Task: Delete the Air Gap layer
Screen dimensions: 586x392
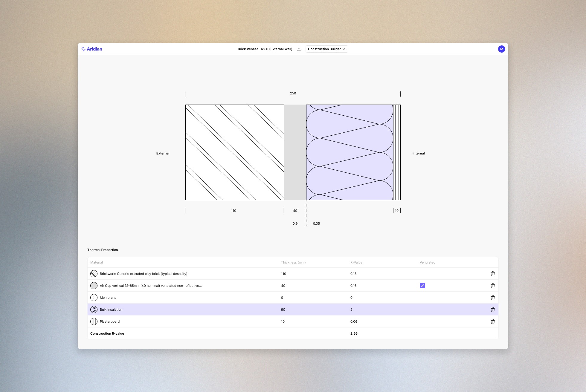Action: click(x=492, y=286)
